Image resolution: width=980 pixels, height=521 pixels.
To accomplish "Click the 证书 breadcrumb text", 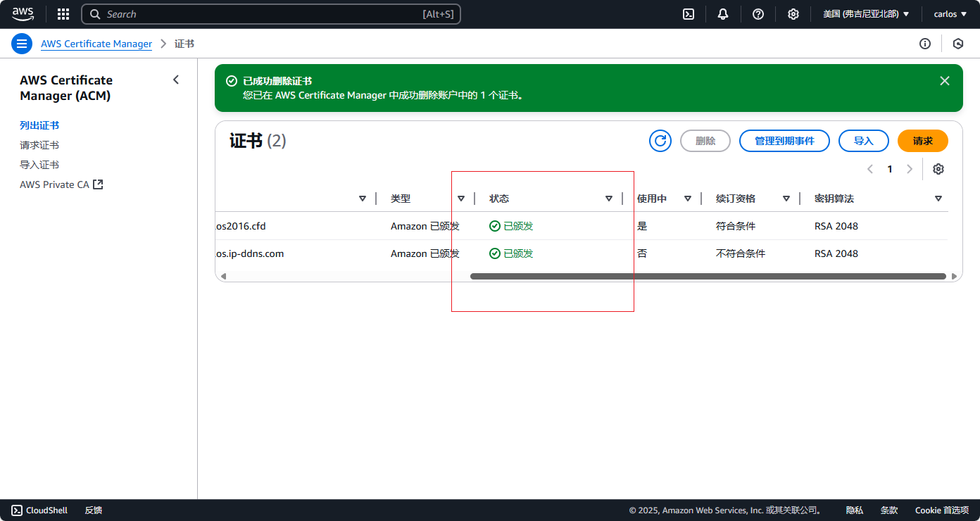I will 184,44.
